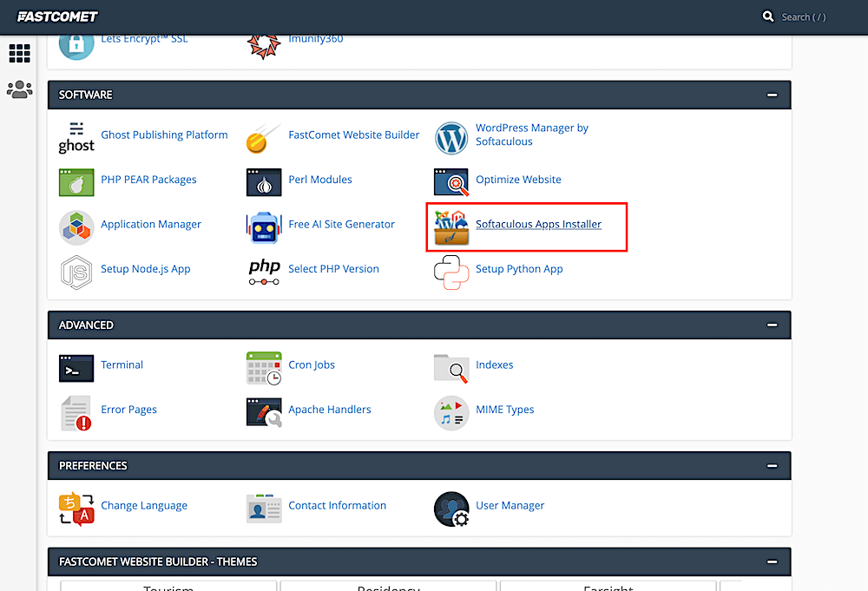Select the Tourism theme thumbnail

(168, 586)
